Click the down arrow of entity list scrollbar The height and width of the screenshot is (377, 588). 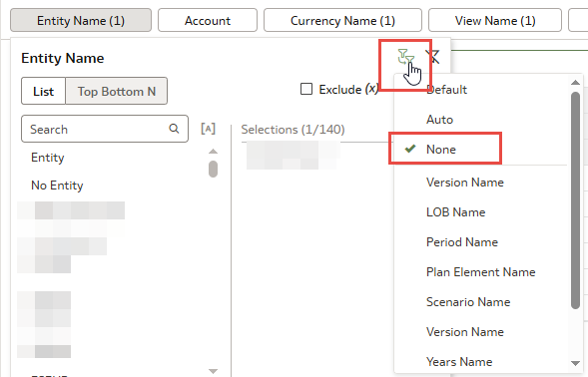pos(213,371)
